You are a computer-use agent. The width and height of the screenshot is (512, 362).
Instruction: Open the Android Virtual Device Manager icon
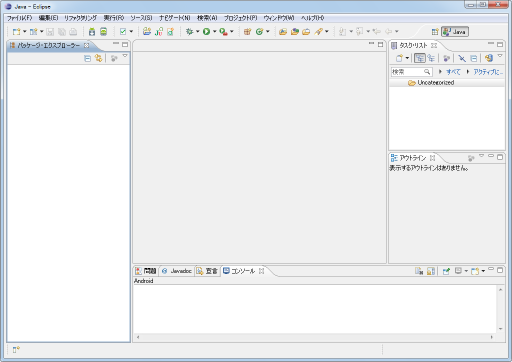(x=104, y=32)
